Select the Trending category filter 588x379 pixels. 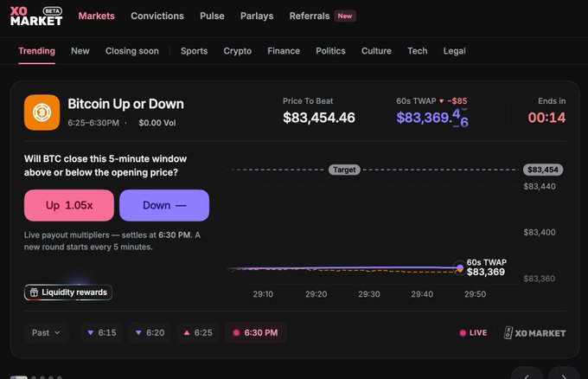[36, 51]
